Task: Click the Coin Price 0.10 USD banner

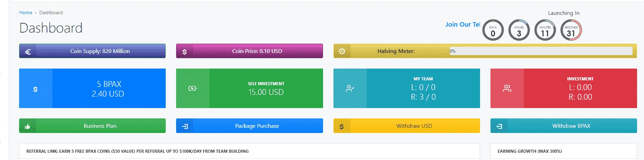Action: 249,51
